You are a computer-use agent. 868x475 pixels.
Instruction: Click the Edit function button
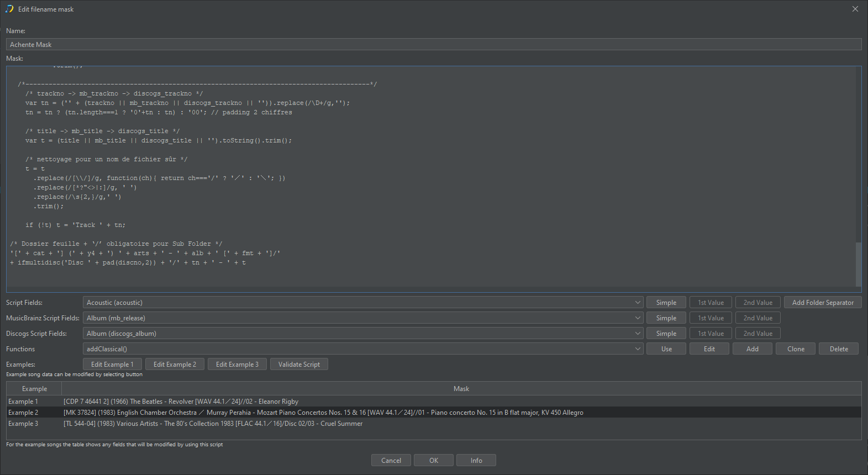click(709, 349)
